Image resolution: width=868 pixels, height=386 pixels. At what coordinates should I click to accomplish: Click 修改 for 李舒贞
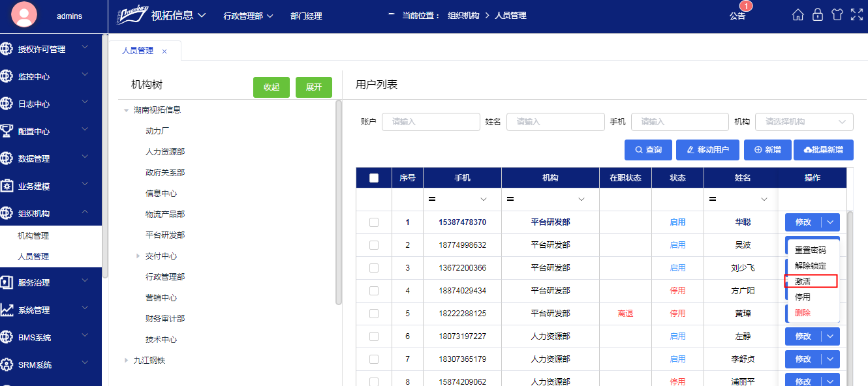[803, 359]
